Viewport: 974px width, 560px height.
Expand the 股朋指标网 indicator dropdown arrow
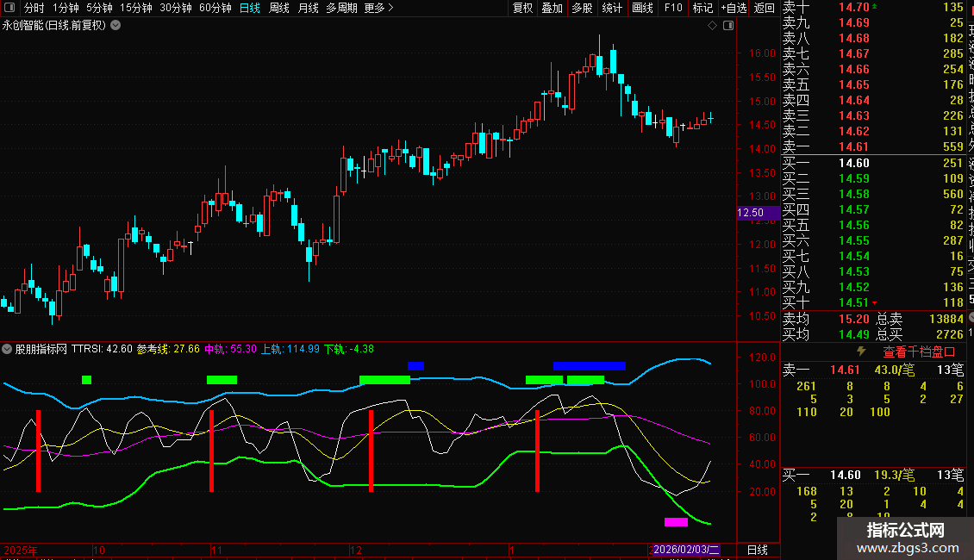(8, 349)
